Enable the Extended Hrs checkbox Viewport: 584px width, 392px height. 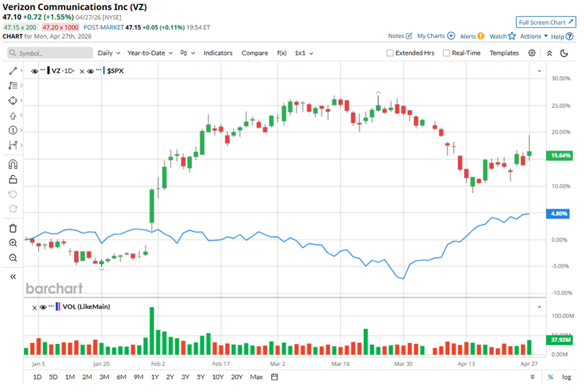[390, 53]
